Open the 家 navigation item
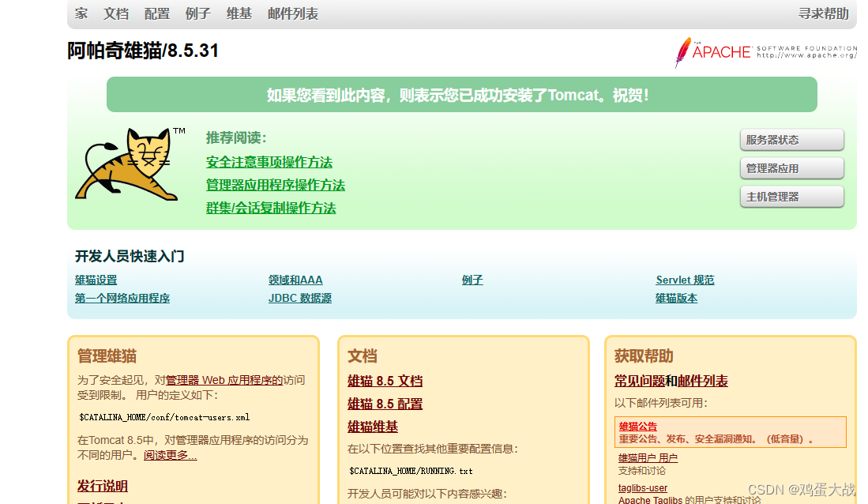This screenshot has height=504, width=868. click(81, 13)
